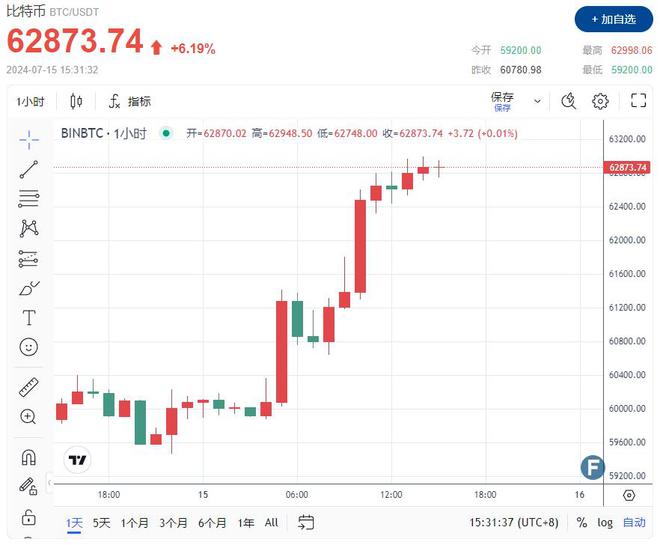Open chart settings gear in top toolbar
The width and height of the screenshot is (660, 545).
(x=600, y=101)
